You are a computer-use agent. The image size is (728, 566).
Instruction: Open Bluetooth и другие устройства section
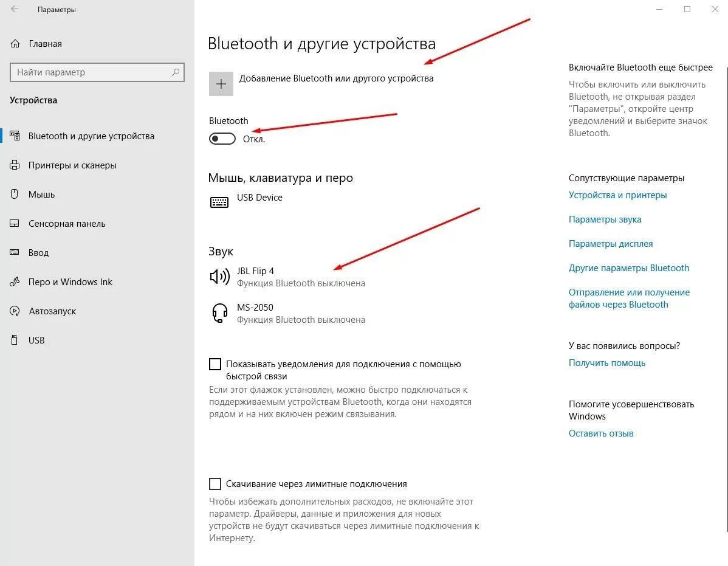coord(97,136)
